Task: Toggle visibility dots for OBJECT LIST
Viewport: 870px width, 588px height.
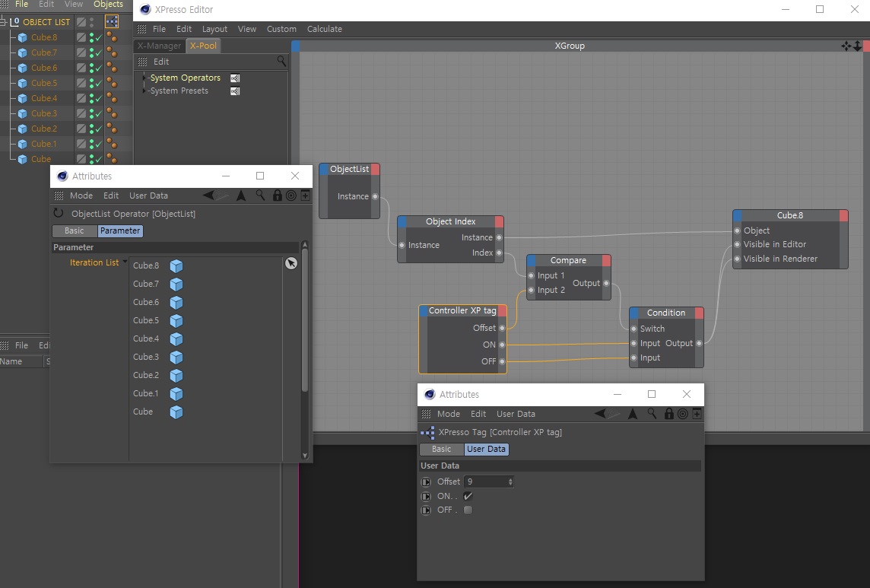Action: click(x=91, y=21)
